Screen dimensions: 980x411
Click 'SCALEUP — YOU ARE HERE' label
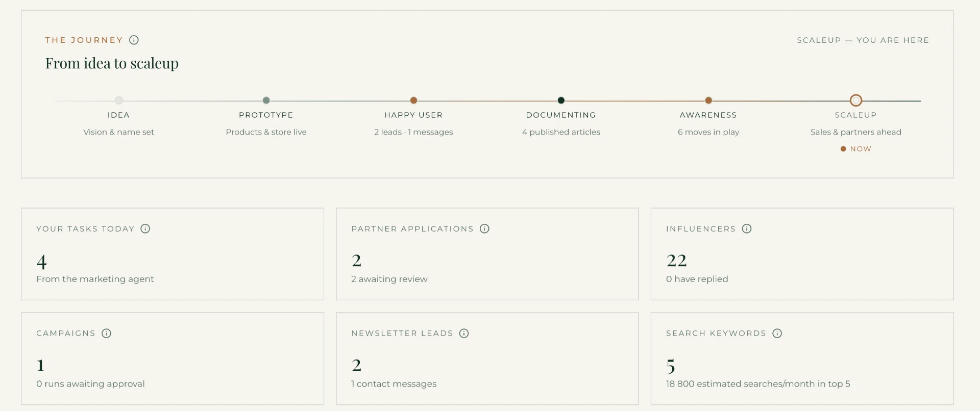863,40
